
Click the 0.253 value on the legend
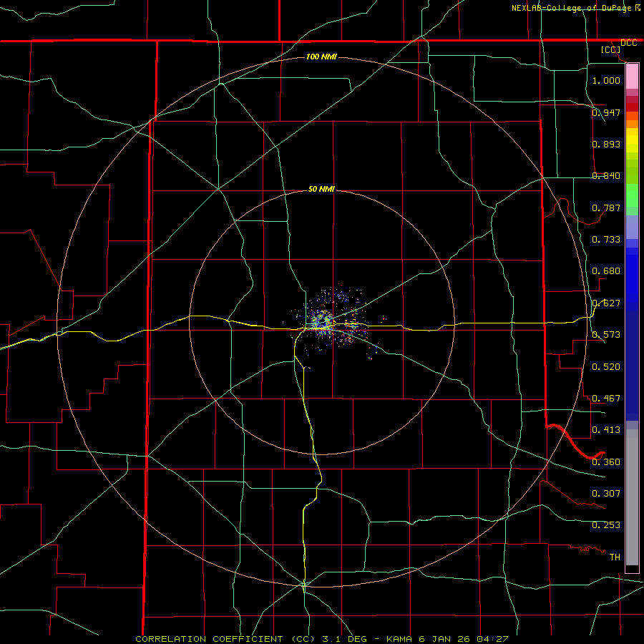coord(606,525)
